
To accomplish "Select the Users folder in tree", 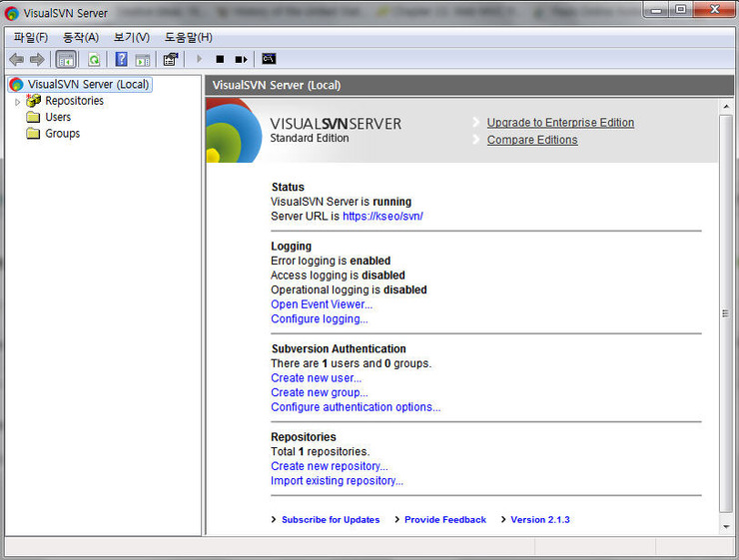I will tap(57, 117).
